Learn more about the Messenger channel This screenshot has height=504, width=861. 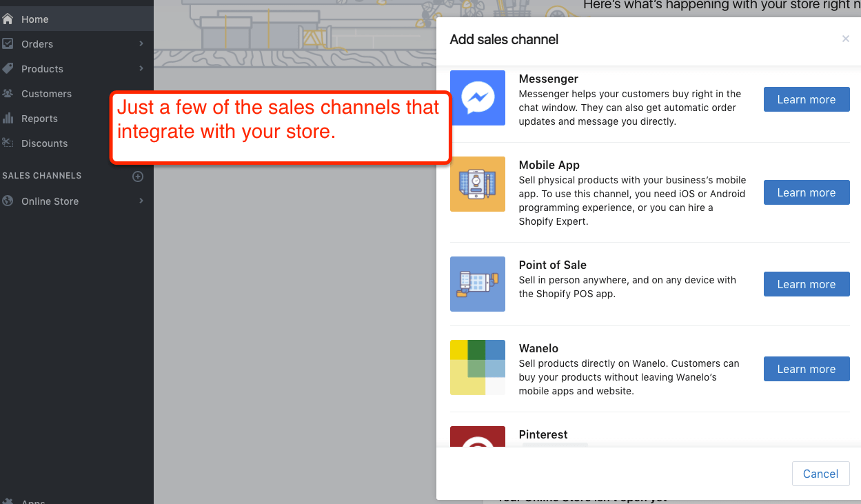point(807,99)
